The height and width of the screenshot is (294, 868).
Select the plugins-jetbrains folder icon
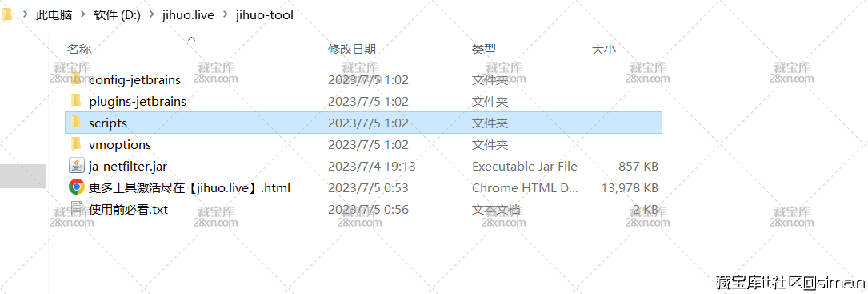(x=76, y=101)
